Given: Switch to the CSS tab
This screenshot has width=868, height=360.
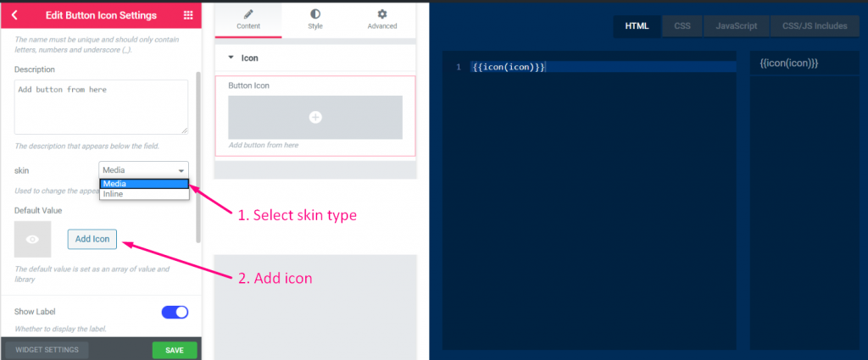Looking at the screenshot, I should 682,26.
